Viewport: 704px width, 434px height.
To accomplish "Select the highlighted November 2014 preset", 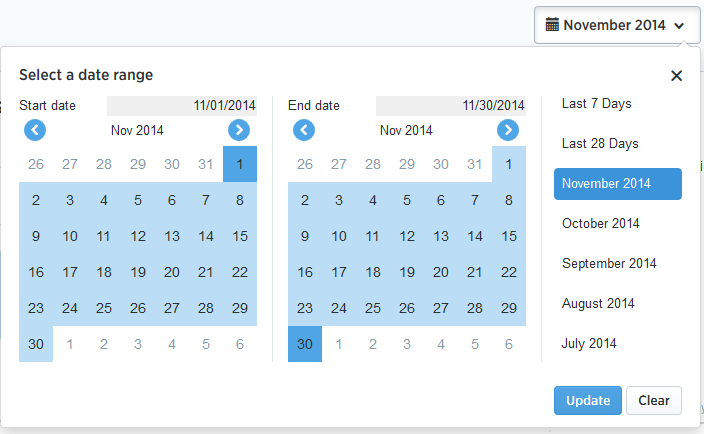I will click(617, 184).
